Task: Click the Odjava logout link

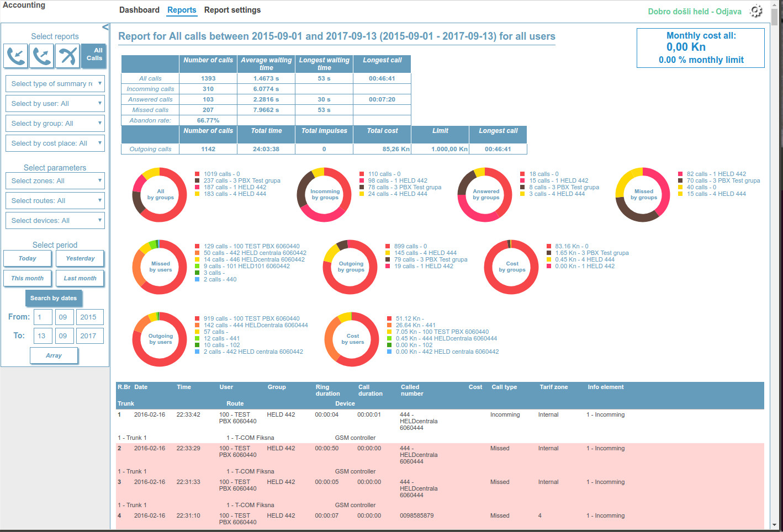Action: [728, 12]
